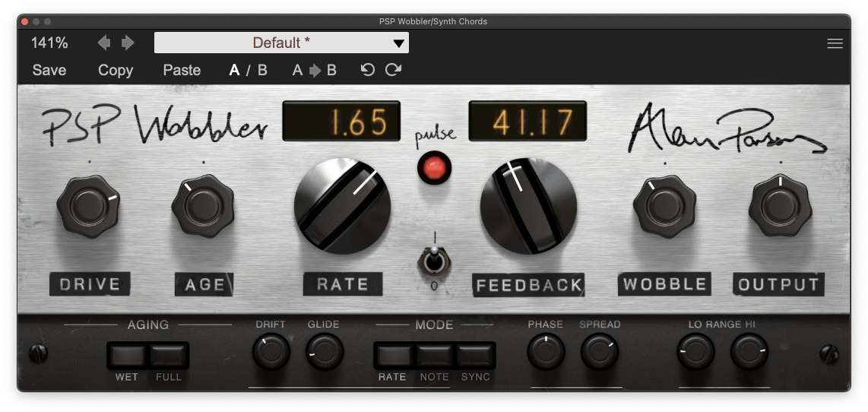Click the large FEEDBACK knob

tap(528, 206)
